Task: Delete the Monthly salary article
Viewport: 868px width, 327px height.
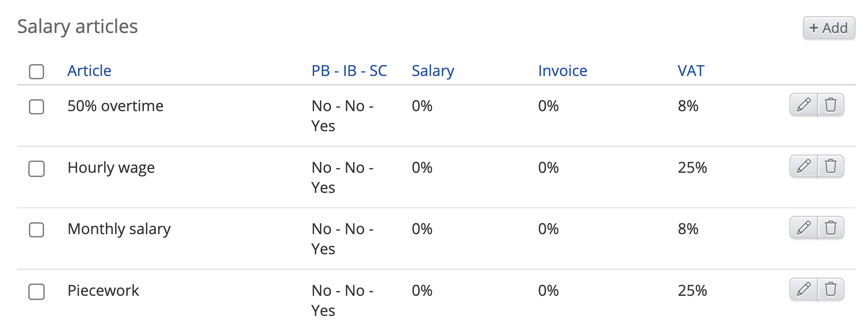Action: [831, 228]
